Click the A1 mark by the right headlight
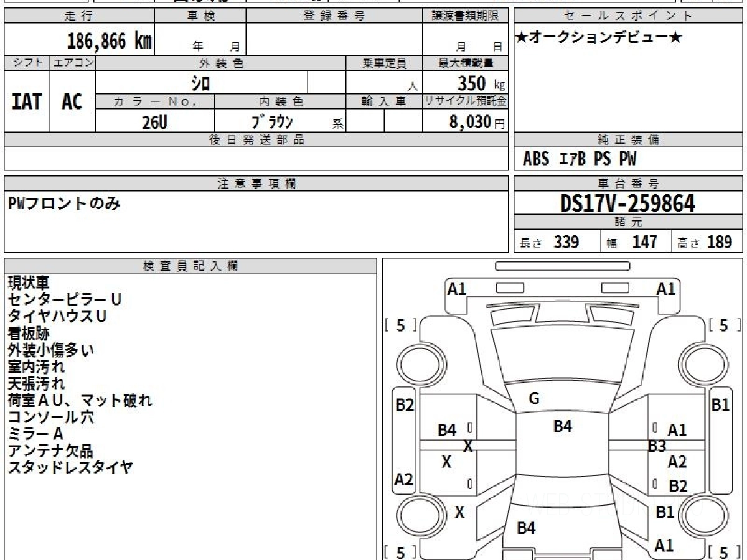 click(666, 289)
